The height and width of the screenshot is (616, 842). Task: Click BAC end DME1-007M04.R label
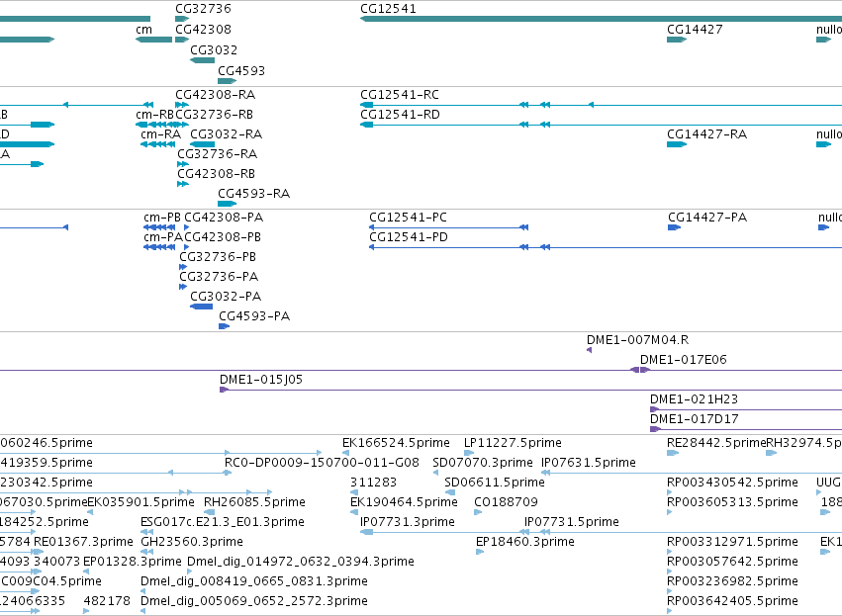pos(637,340)
